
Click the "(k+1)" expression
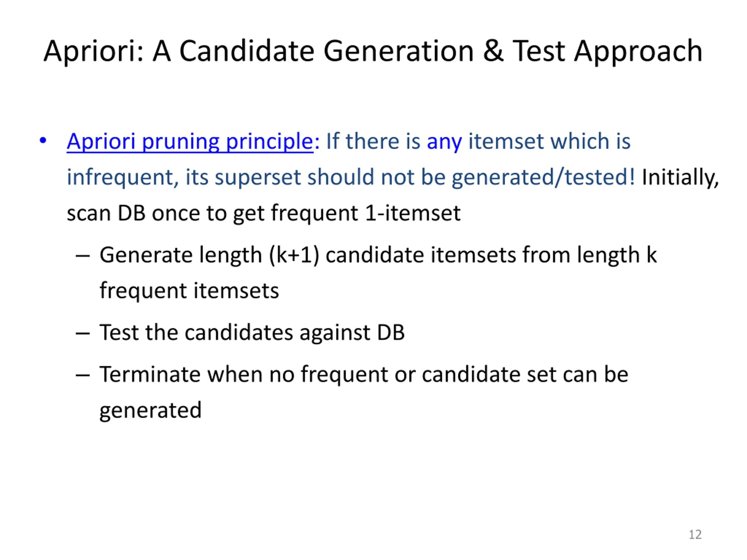point(294,255)
